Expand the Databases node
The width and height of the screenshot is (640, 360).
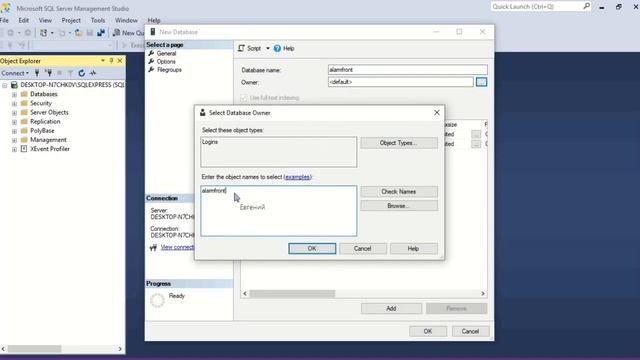point(14,94)
